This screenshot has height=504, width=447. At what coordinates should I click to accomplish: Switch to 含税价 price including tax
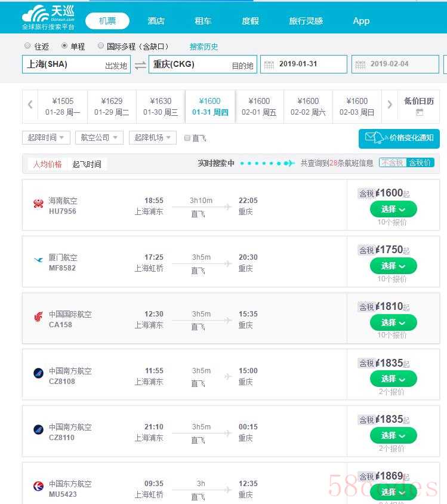coord(420,162)
